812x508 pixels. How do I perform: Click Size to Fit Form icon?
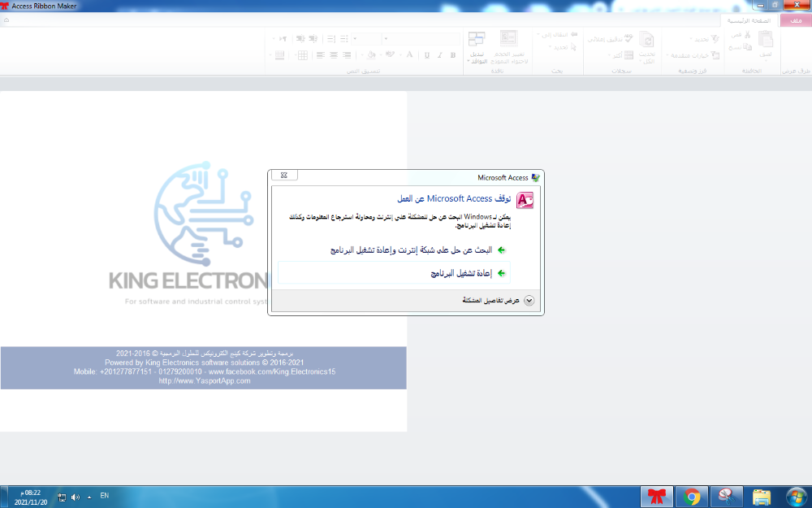[x=509, y=38]
